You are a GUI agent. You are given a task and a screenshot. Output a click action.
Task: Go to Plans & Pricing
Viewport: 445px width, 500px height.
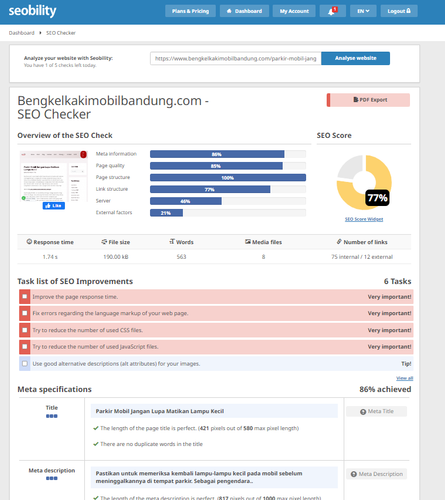190,11
